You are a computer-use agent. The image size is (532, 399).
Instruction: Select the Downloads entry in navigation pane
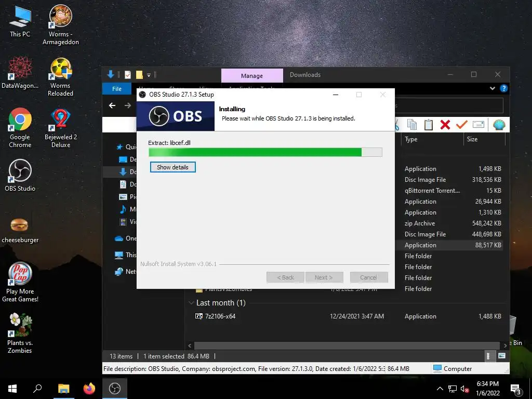[x=128, y=171]
